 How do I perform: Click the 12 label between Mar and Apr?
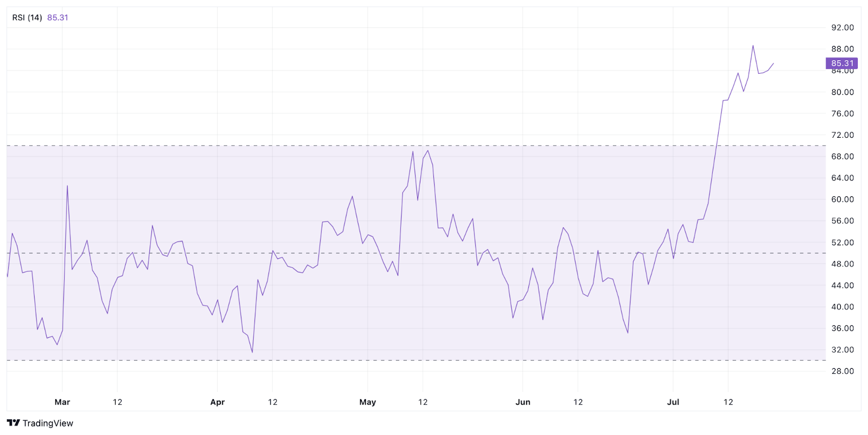pyautogui.click(x=118, y=402)
